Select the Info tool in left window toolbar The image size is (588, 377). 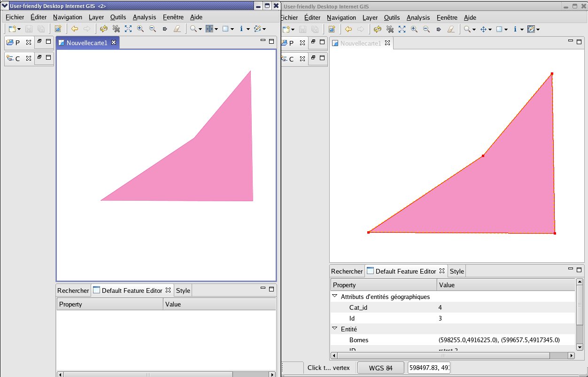[241, 29]
